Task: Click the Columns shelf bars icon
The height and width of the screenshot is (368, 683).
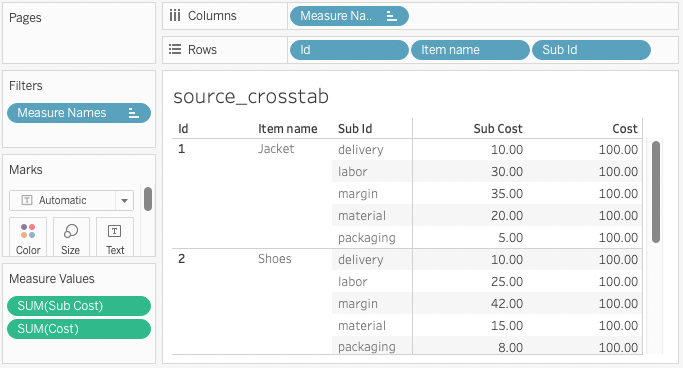Action: [175, 16]
